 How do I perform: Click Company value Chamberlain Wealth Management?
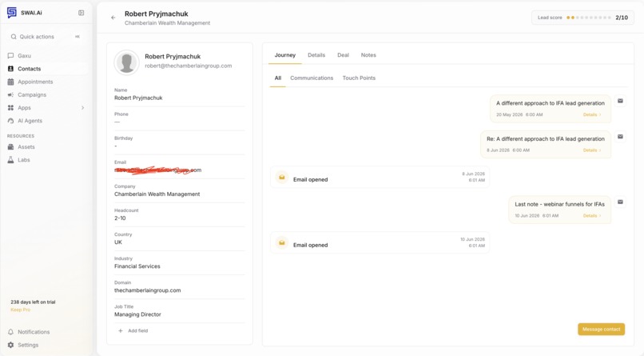click(157, 194)
